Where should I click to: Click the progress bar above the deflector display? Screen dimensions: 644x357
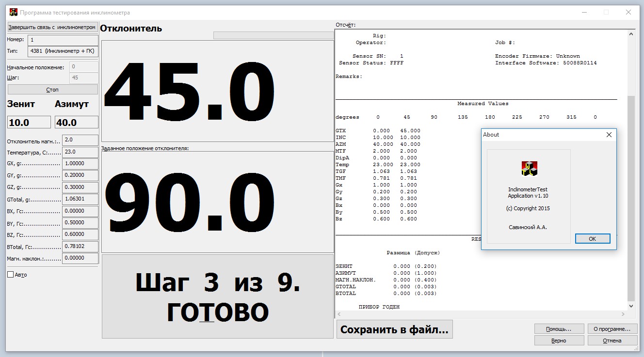[274, 35]
